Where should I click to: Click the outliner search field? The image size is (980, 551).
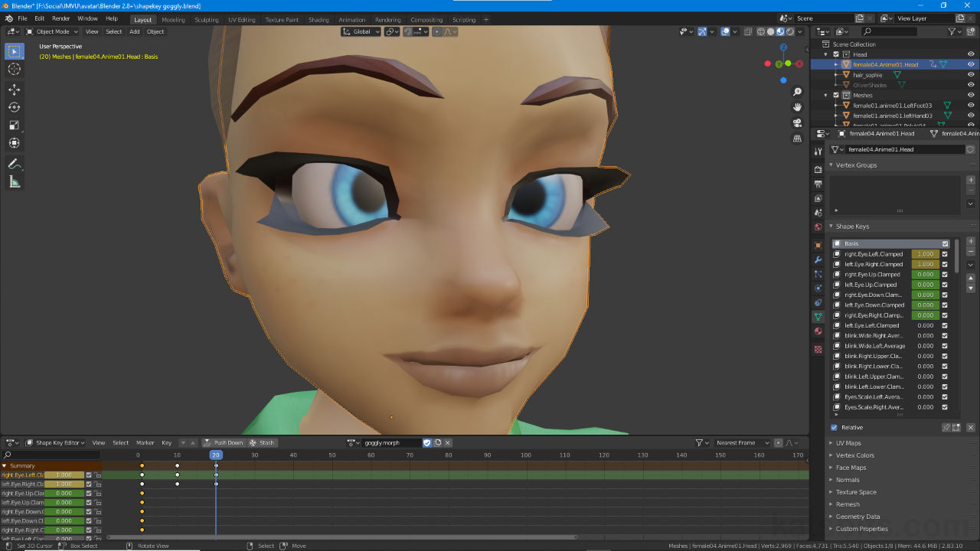coord(888,31)
